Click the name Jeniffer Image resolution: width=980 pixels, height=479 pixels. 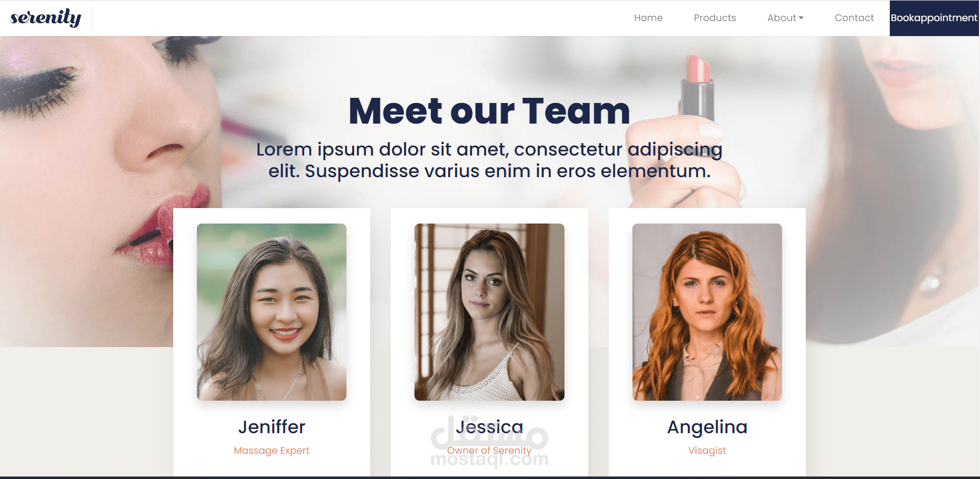tap(272, 427)
